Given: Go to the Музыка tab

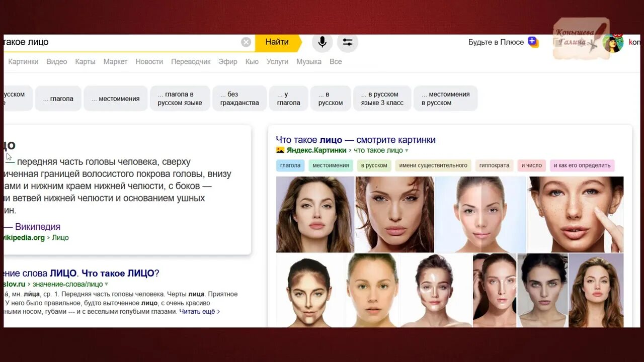Looking at the screenshot, I should coord(309,61).
